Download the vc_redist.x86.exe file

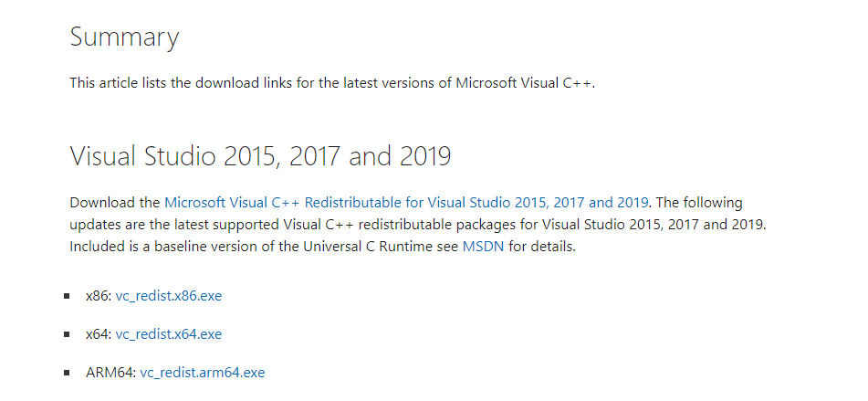pyautogui.click(x=169, y=296)
